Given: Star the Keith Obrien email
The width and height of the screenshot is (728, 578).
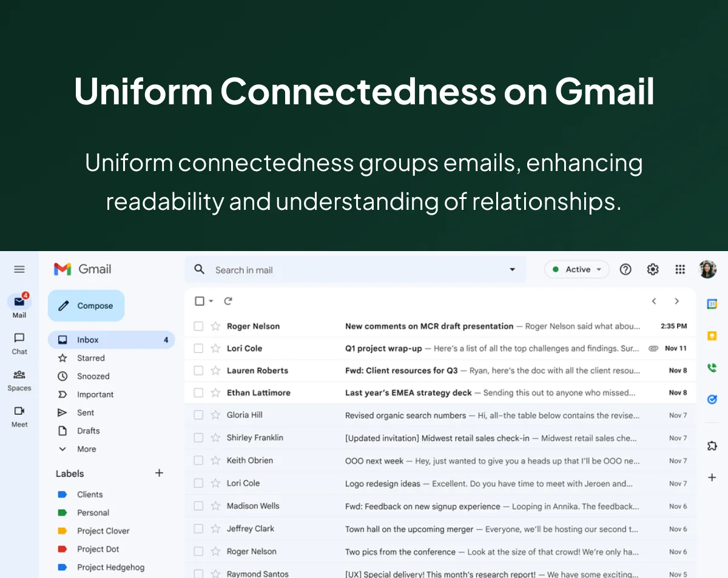Looking at the screenshot, I should coord(215,460).
